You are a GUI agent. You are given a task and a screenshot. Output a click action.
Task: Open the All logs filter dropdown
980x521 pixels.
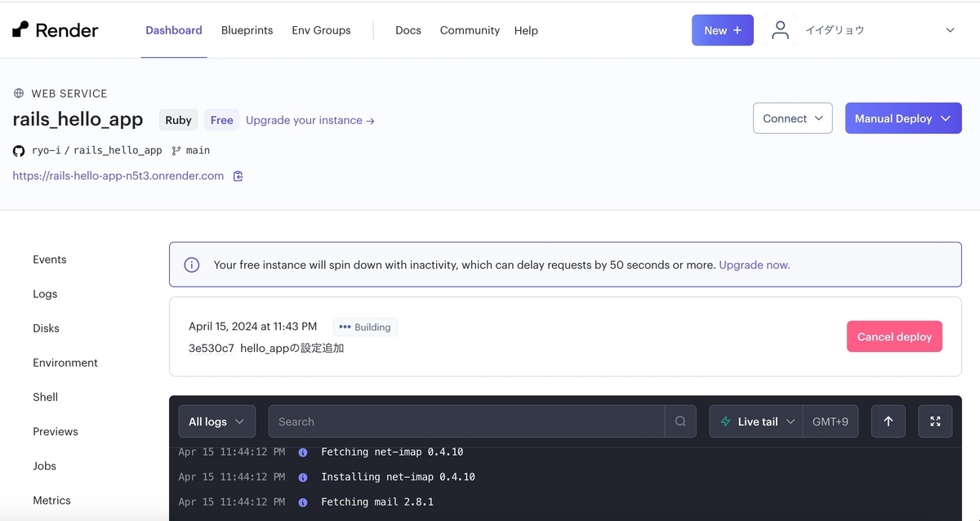pos(216,421)
